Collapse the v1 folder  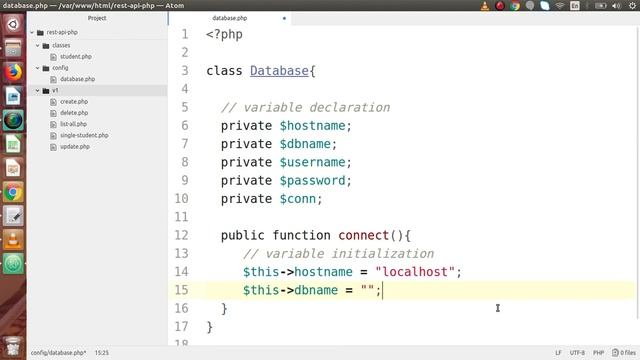click(x=38, y=90)
